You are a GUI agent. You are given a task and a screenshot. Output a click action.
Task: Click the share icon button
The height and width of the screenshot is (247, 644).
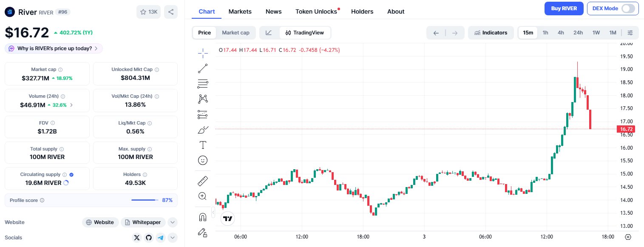(x=170, y=12)
